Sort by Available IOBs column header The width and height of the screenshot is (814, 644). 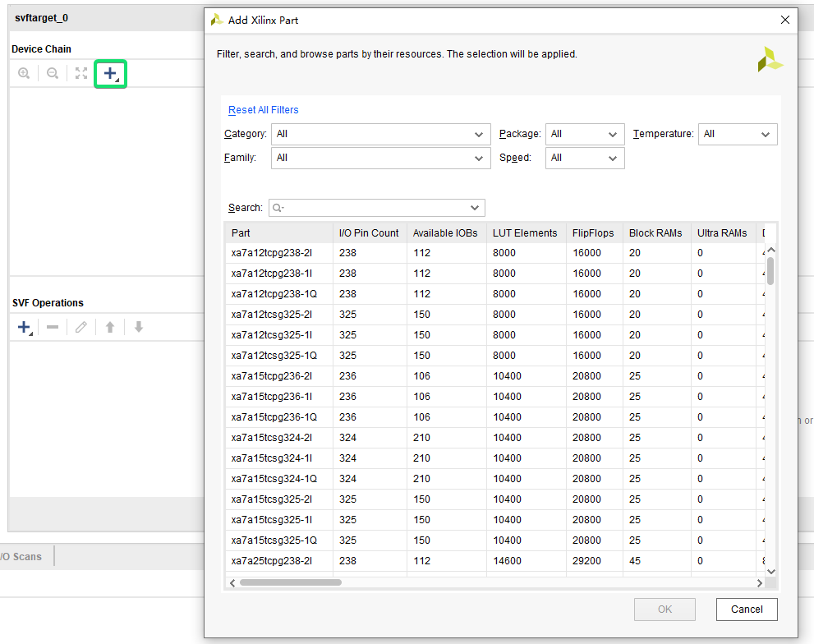tap(445, 233)
